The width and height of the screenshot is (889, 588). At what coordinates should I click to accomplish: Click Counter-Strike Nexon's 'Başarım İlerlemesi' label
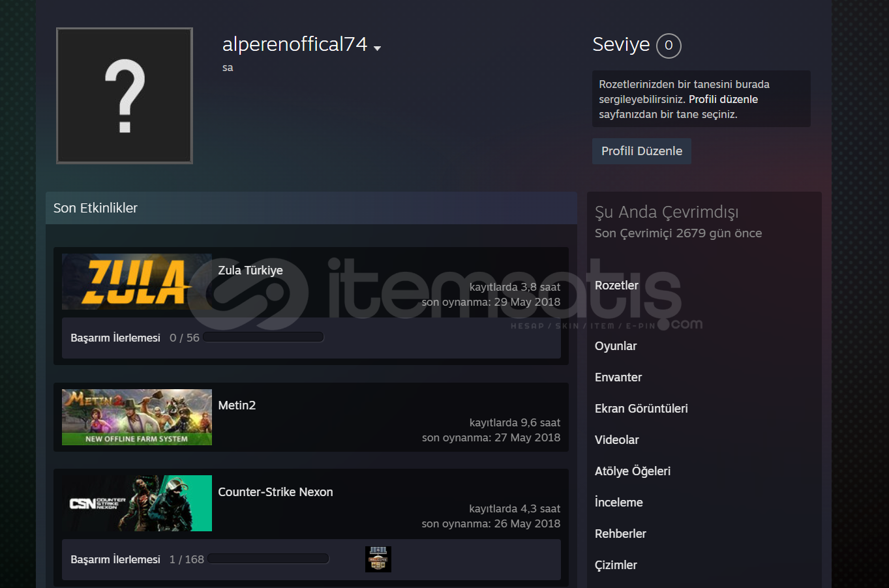pyautogui.click(x=115, y=559)
